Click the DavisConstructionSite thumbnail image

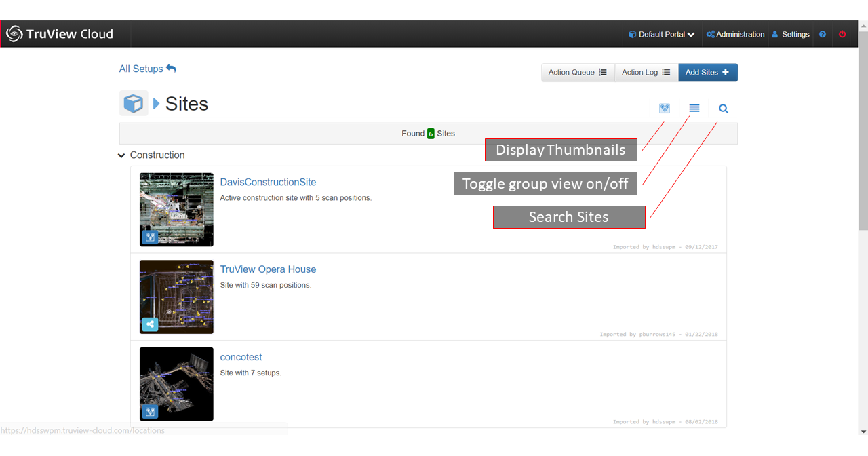coord(176,210)
